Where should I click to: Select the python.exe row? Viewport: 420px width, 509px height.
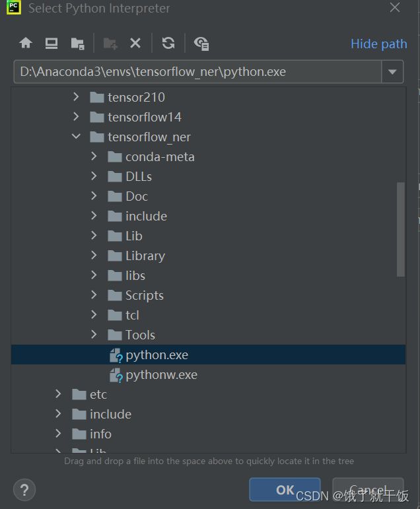tap(208, 355)
